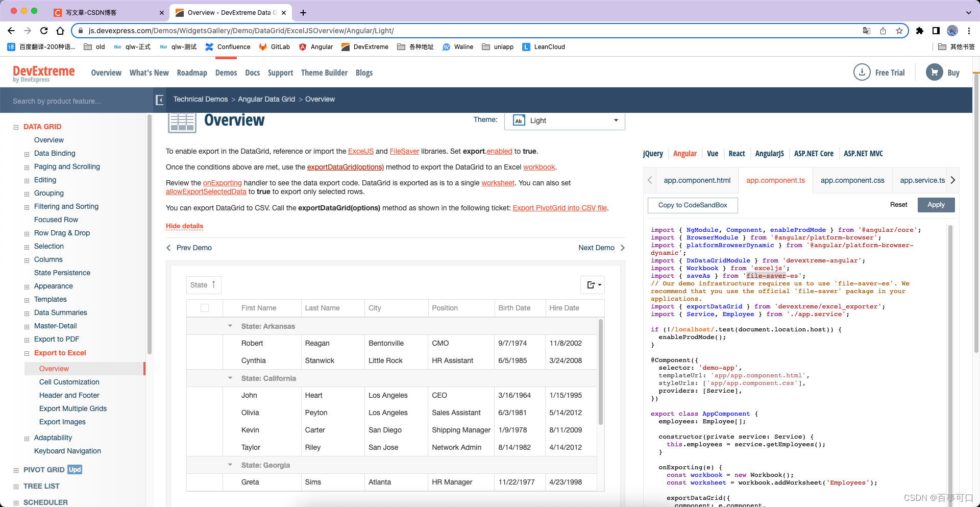Collapse the State: Georgia group
The height and width of the screenshot is (507, 980).
point(230,465)
